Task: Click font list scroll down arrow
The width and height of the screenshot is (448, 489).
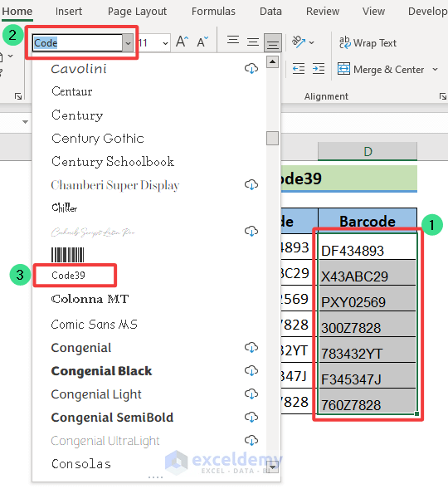Action: 273,467
